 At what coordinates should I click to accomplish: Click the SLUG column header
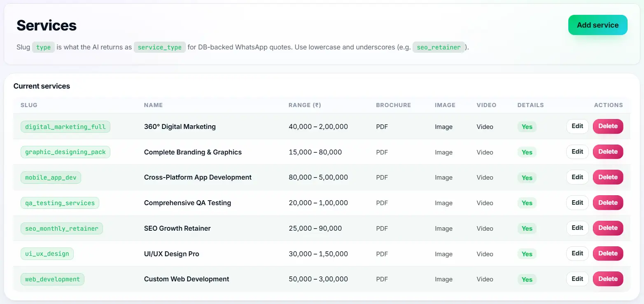(29, 105)
